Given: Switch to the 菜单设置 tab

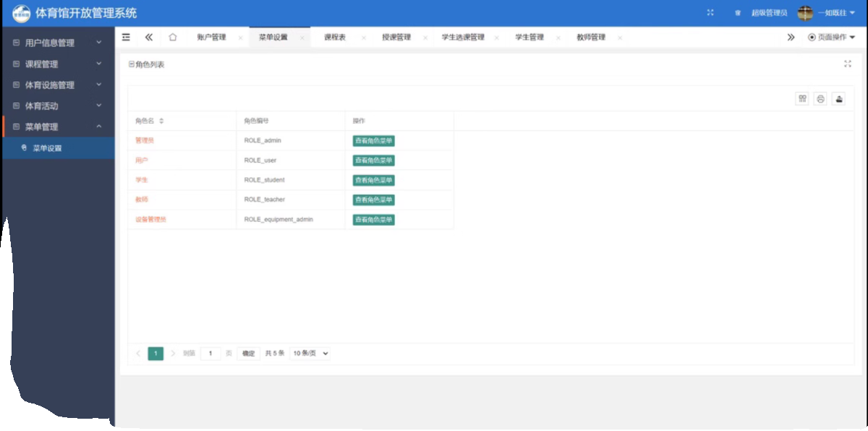Looking at the screenshot, I should (273, 37).
